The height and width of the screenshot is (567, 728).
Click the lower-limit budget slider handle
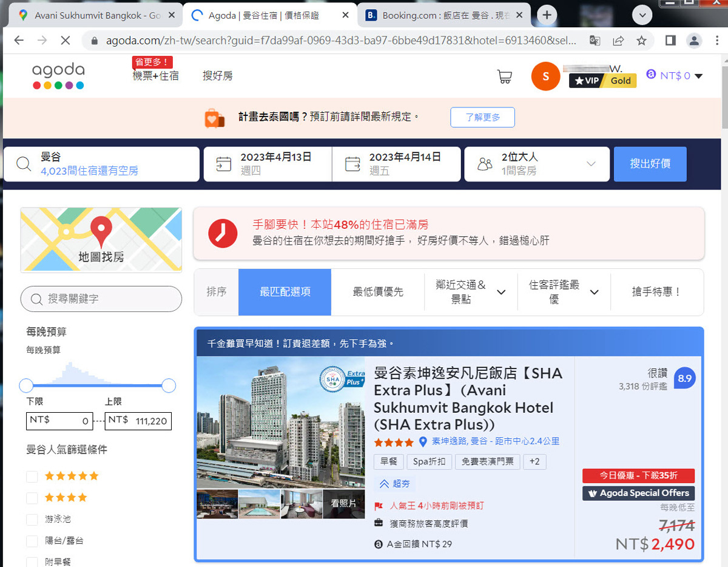pyautogui.click(x=26, y=385)
